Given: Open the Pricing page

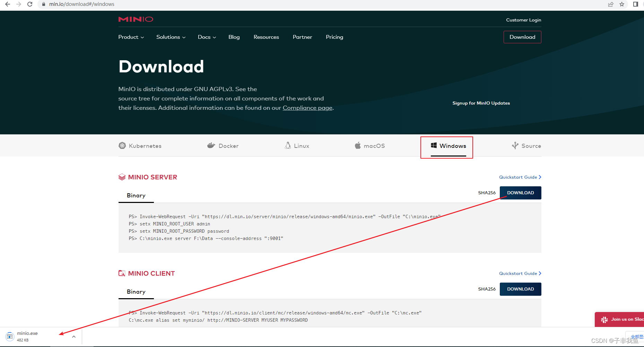Looking at the screenshot, I should tap(334, 37).
